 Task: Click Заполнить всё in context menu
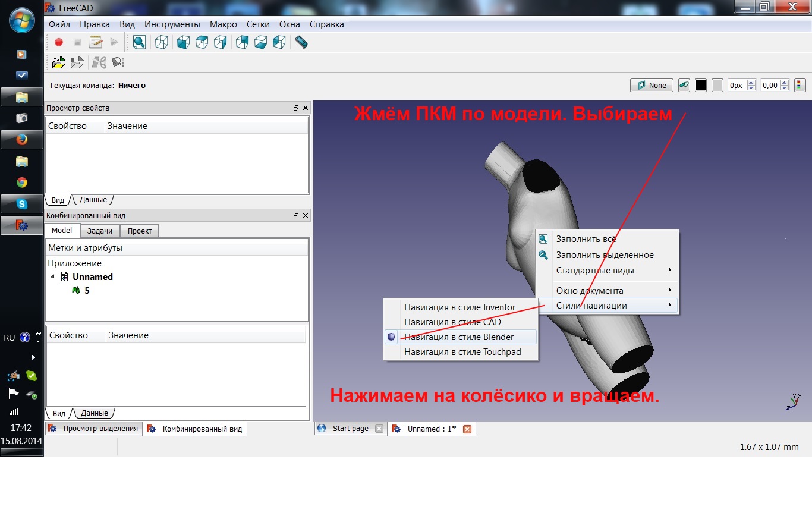pyautogui.click(x=586, y=239)
